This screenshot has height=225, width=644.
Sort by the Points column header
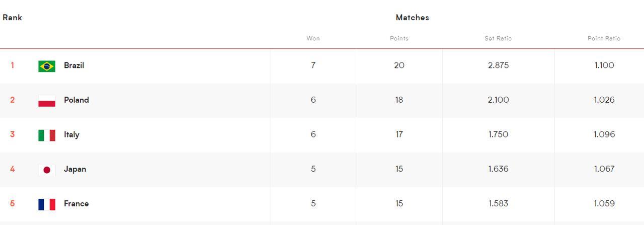click(x=399, y=38)
